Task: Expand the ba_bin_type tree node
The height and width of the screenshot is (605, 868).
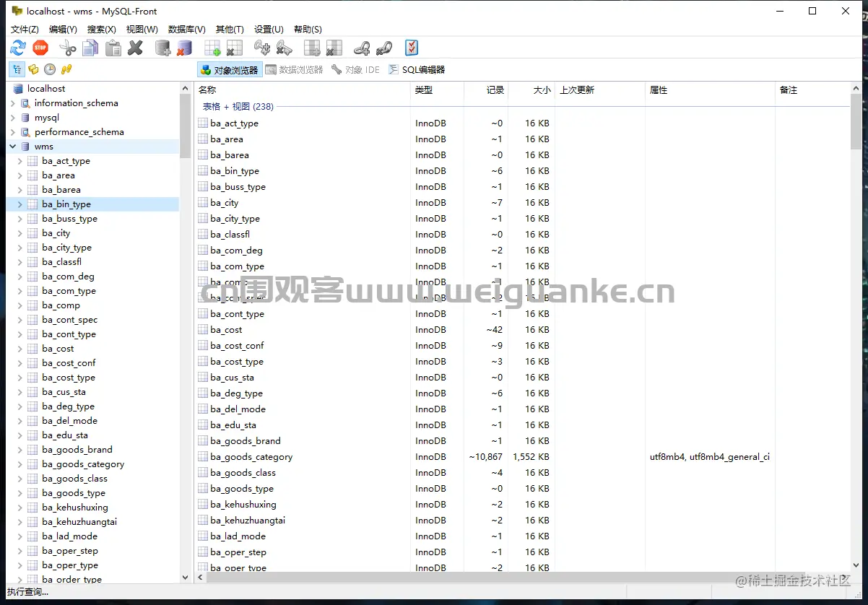Action: click(x=20, y=204)
